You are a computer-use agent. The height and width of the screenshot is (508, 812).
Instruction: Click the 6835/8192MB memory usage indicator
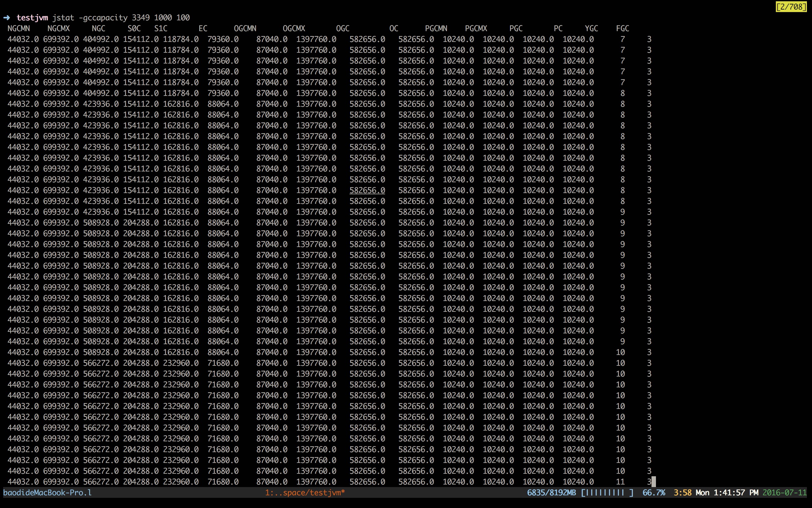tap(552, 492)
